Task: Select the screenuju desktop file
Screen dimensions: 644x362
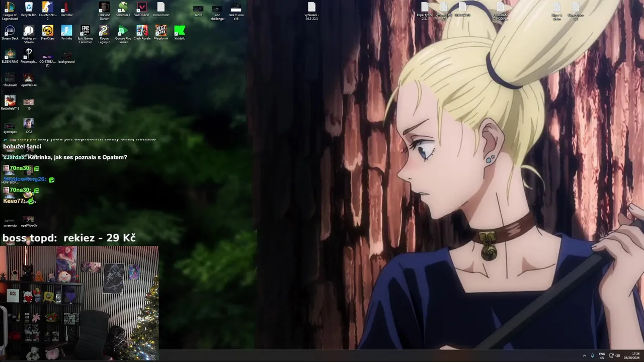Action: pos(10,221)
